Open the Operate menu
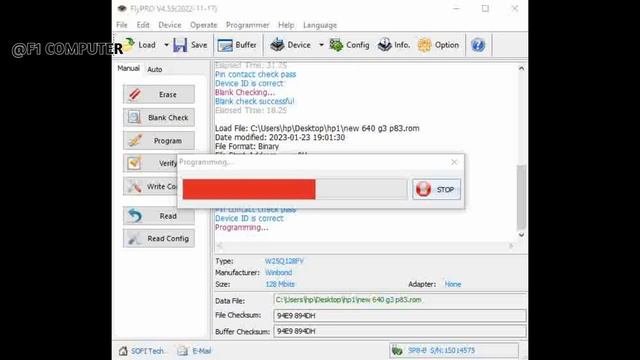 pyautogui.click(x=203, y=25)
